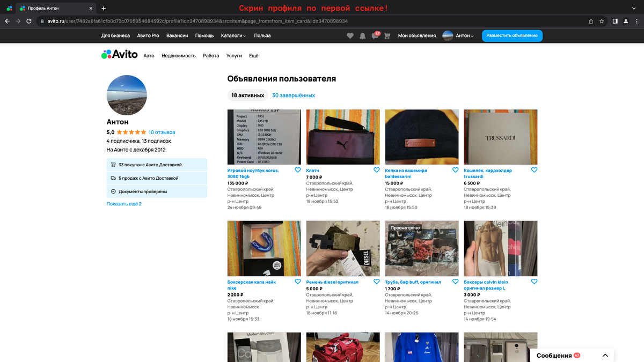The height and width of the screenshot is (362, 644).
Task: Open Антон profile avatar photo
Action: [127, 95]
